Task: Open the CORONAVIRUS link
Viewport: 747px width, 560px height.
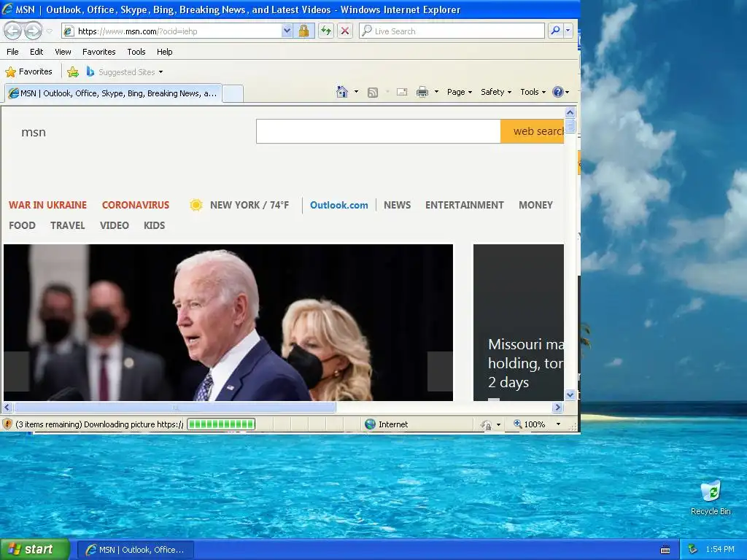Action: click(135, 205)
